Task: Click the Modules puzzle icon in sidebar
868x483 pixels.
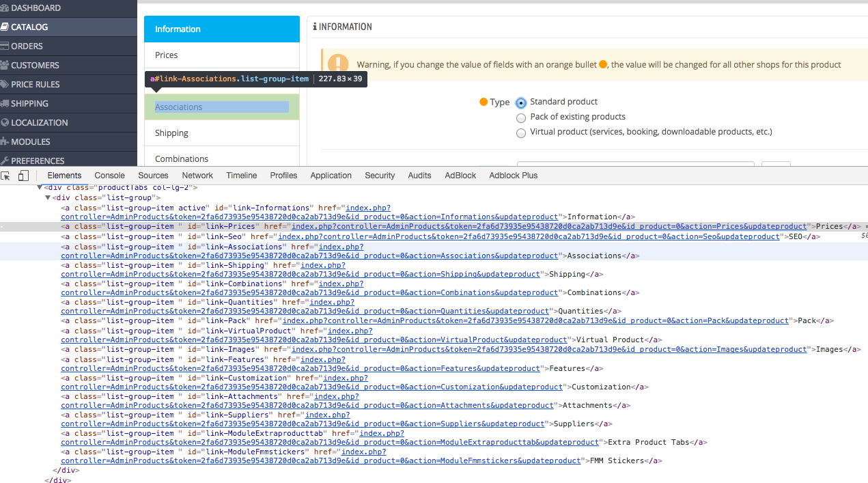Action: [5, 142]
